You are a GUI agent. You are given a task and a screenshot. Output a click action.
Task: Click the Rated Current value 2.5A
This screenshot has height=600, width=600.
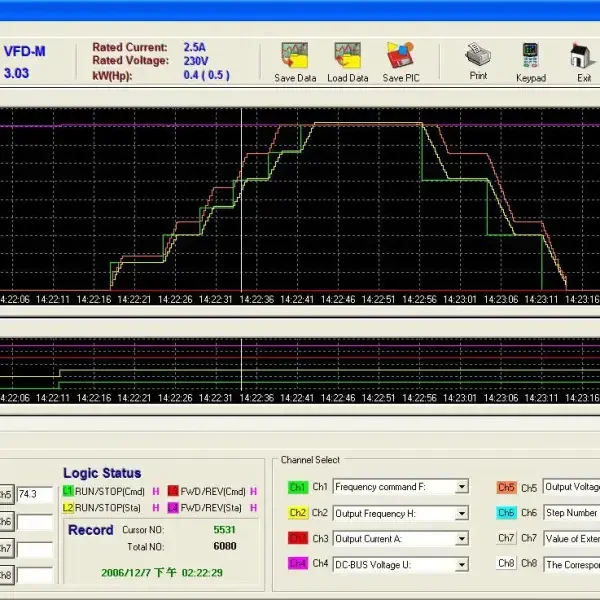tap(194, 47)
